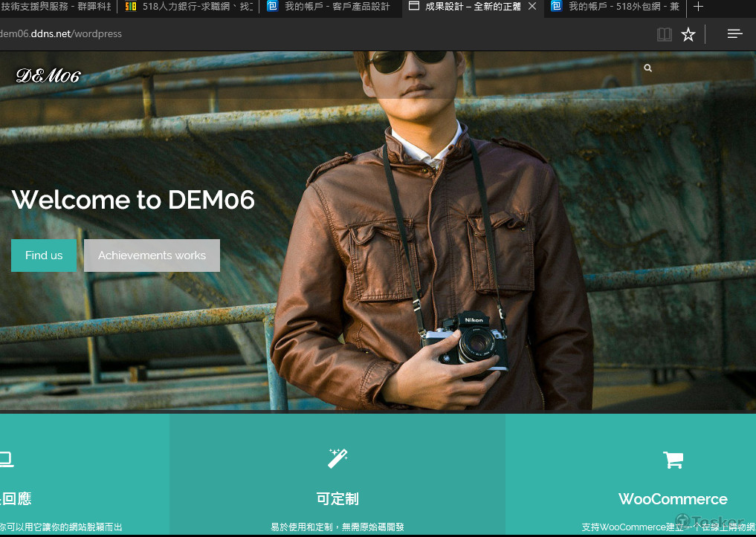Close the 成果設計 tab
This screenshot has width=756, height=537.
(532, 7)
